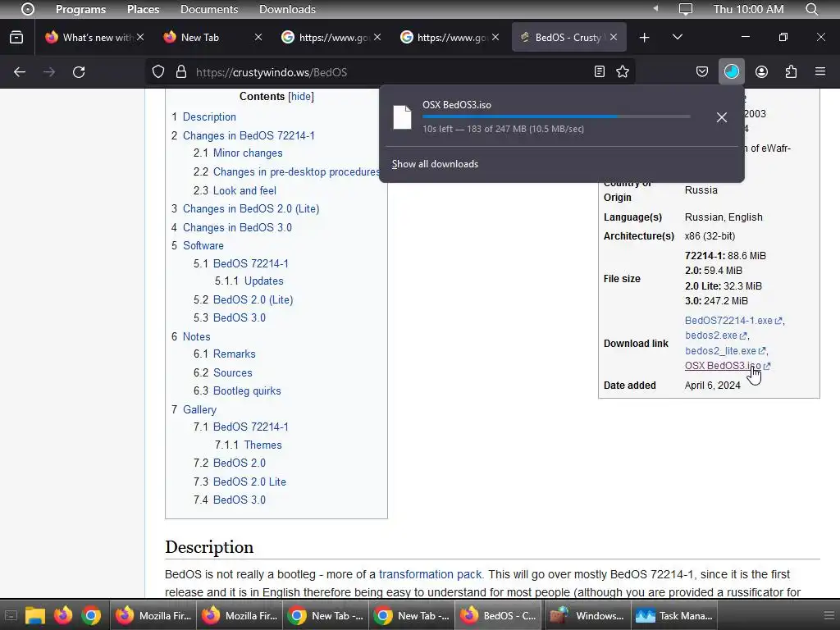Click the circular system logo icon top-left
The image size is (840, 630).
[27, 9]
